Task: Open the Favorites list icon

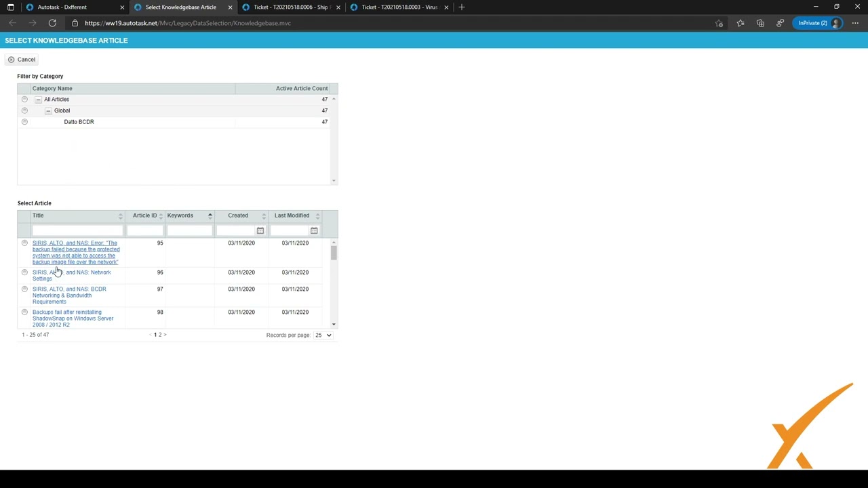Action: [x=740, y=23]
